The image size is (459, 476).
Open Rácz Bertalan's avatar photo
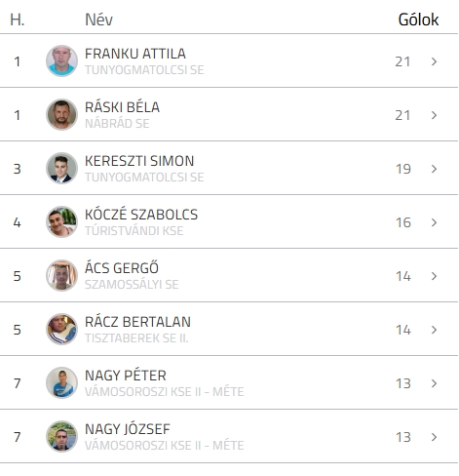pyautogui.click(x=61, y=329)
